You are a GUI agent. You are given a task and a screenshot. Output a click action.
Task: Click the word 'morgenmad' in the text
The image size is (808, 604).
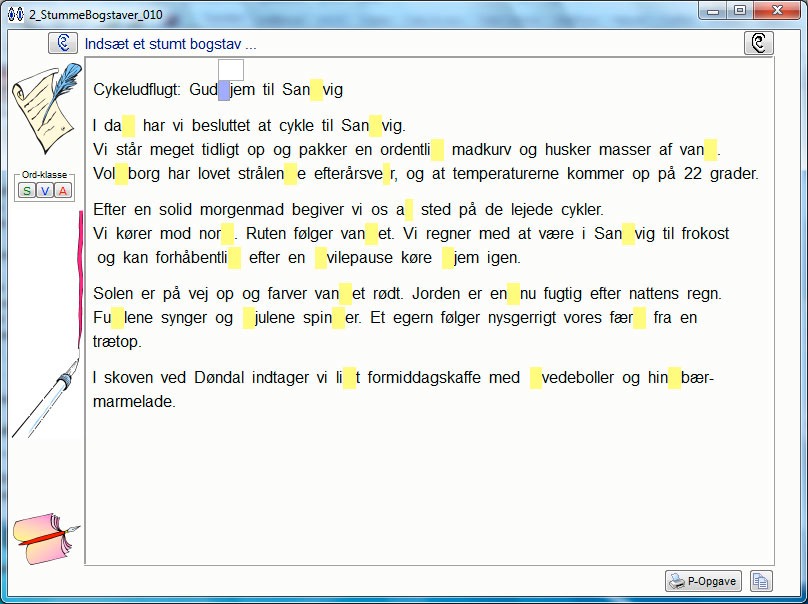pyautogui.click(x=242, y=210)
